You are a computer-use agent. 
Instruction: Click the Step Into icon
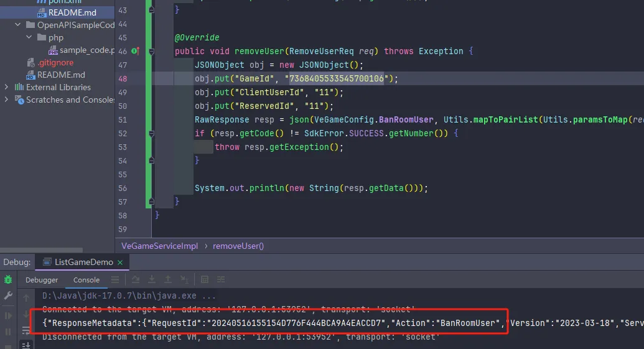pyautogui.click(x=152, y=279)
